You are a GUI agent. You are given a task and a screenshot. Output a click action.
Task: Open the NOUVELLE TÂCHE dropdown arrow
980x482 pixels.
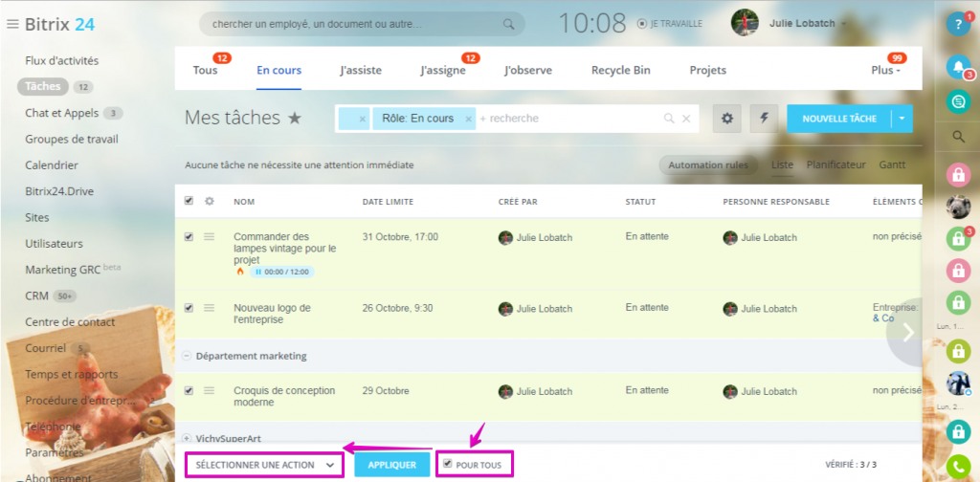click(902, 119)
